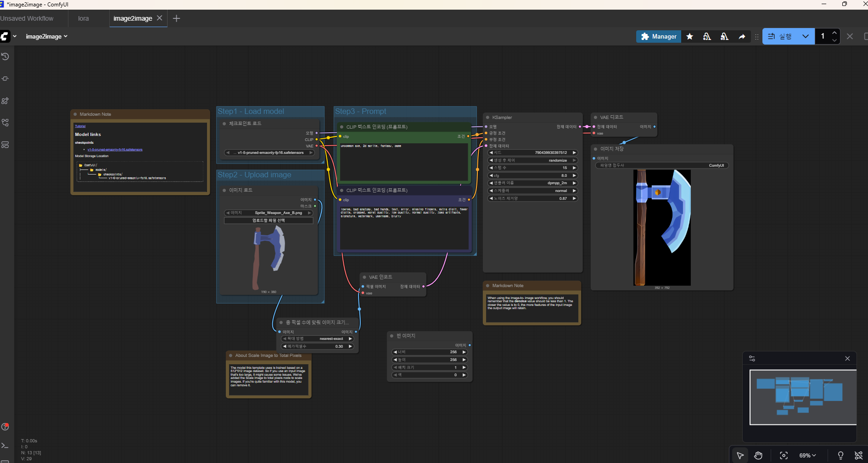Toggle link visibility icon in bottom toolbar

(x=858, y=455)
